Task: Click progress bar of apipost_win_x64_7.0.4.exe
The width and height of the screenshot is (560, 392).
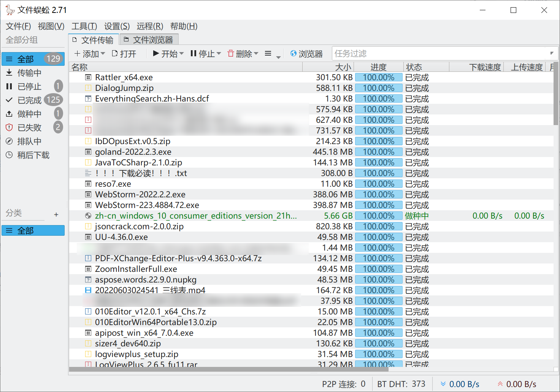Action: pyautogui.click(x=379, y=333)
